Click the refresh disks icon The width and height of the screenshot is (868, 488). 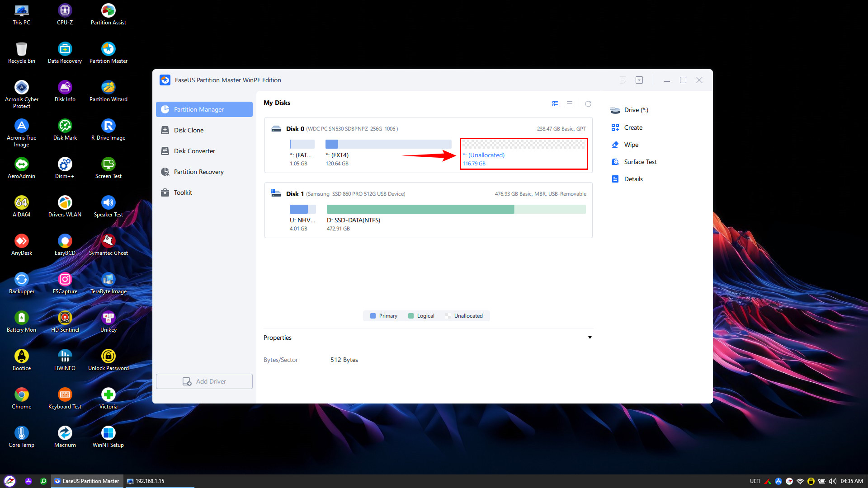pyautogui.click(x=588, y=104)
